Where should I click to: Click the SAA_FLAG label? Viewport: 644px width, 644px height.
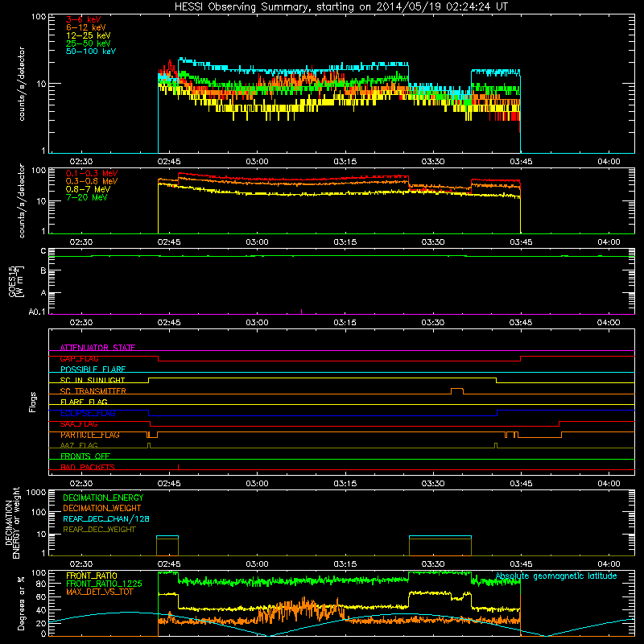click(79, 424)
